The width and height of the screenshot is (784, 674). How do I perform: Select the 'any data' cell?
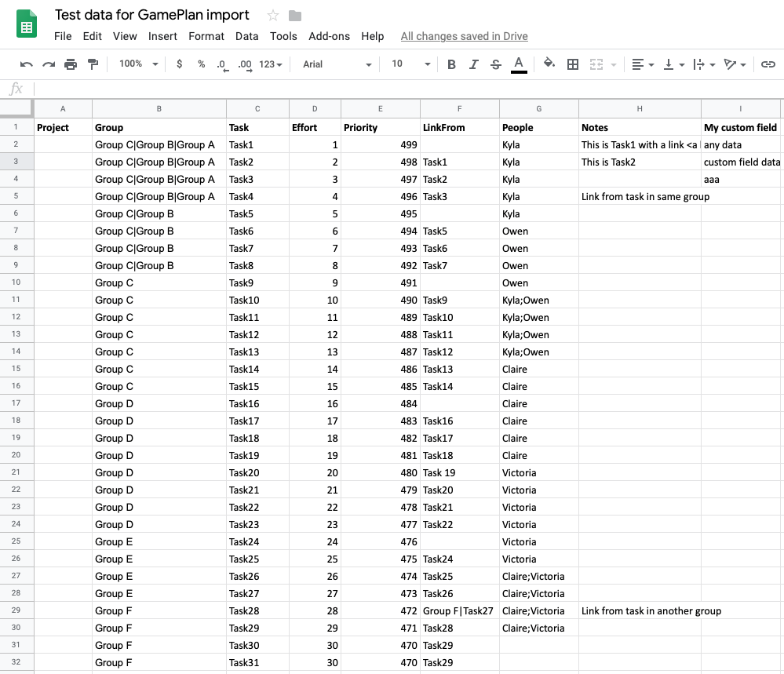point(741,144)
